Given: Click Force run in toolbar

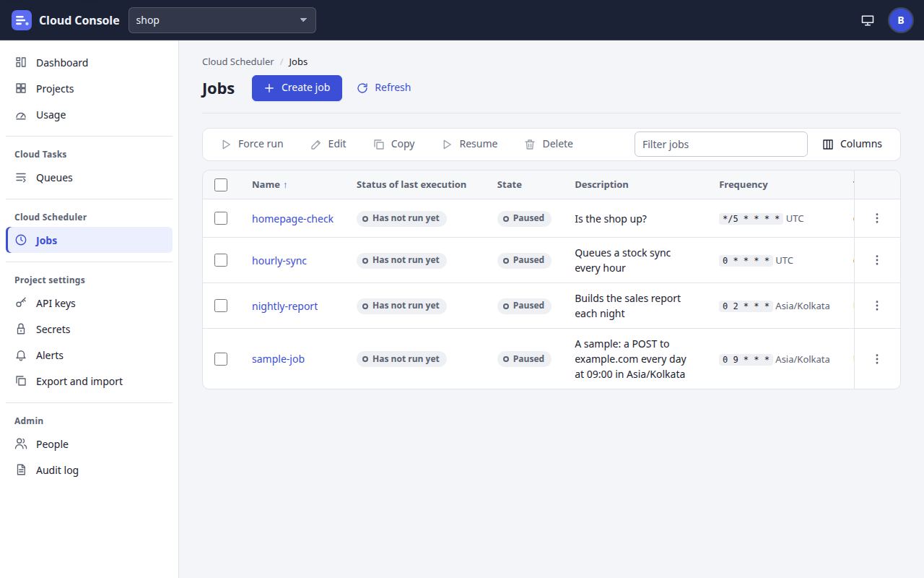Looking at the screenshot, I should [252, 144].
